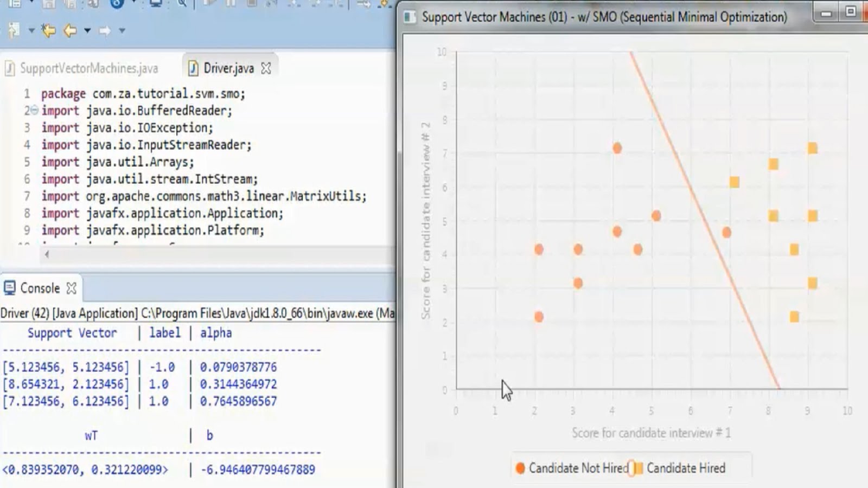The width and height of the screenshot is (868, 488).
Task: Click the yellow Hired square nearest the line
Action: click(734, 182)
